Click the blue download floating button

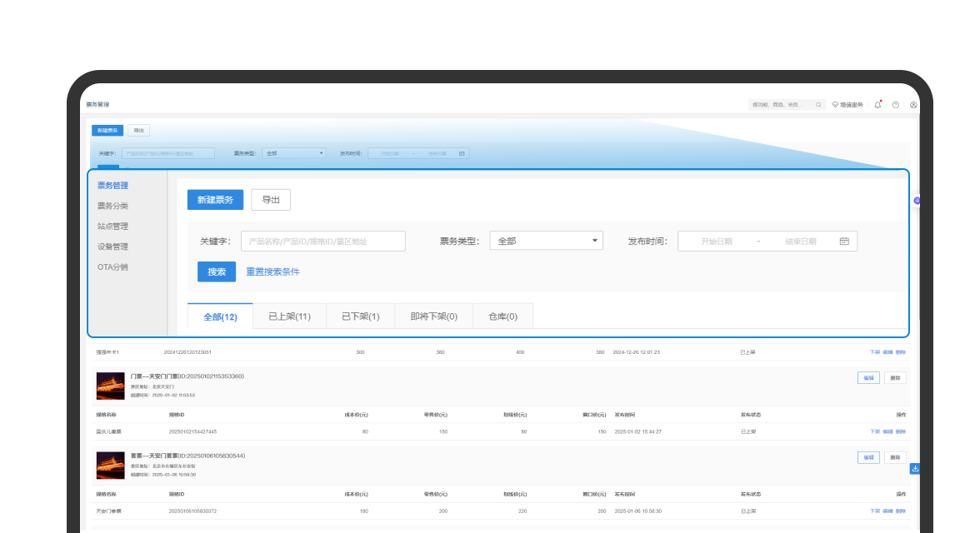(914, 469)
